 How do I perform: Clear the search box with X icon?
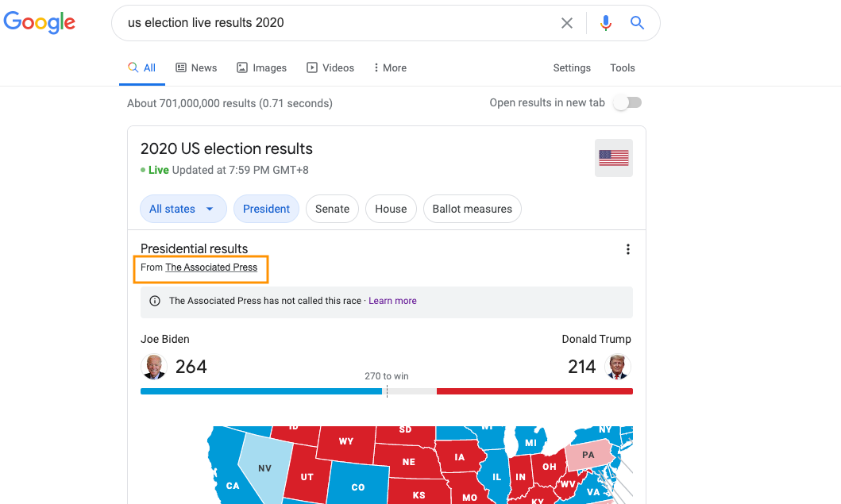(567, 23)
